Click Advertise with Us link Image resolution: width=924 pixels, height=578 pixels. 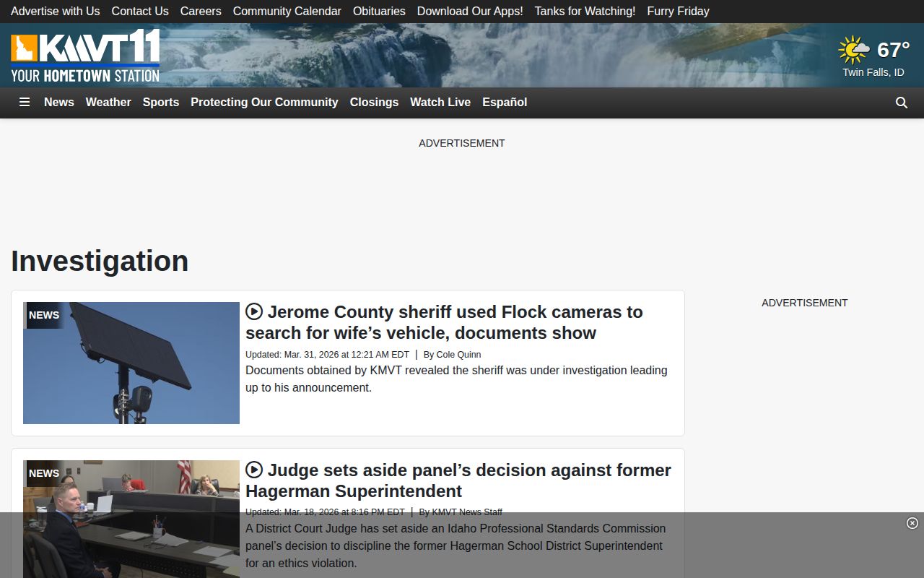56,12
